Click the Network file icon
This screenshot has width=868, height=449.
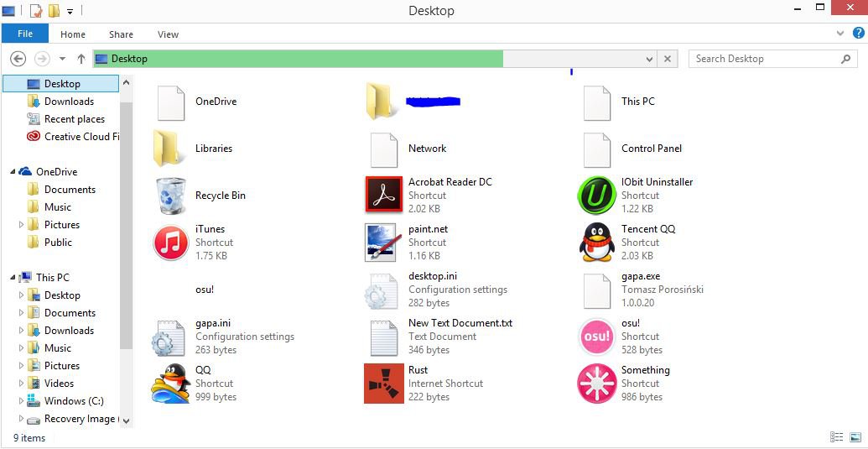coord(384,149)
